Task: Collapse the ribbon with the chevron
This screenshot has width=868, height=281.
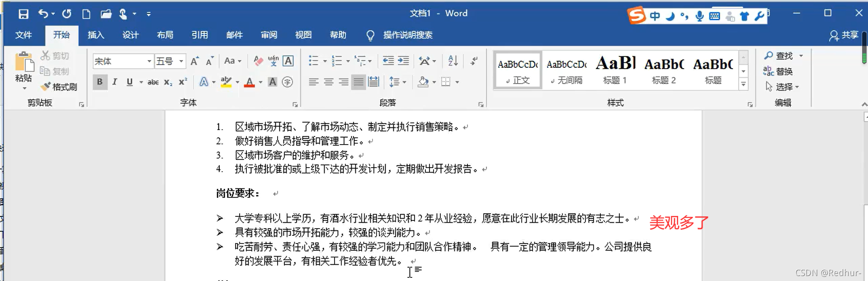Action: click(x=864, y=104)
